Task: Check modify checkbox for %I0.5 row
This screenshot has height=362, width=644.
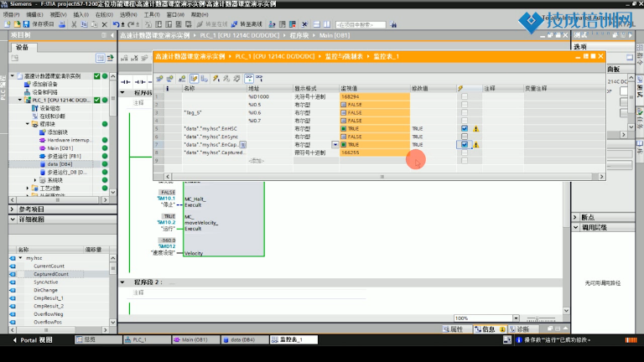Action: [x=465, y=105]
